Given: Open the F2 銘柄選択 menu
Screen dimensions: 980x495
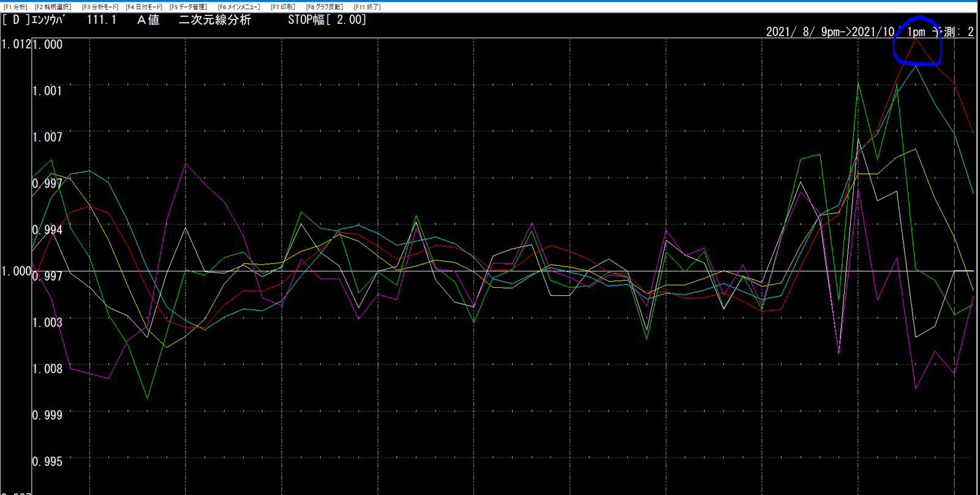Looking at the screenshot, I should 53,7.
